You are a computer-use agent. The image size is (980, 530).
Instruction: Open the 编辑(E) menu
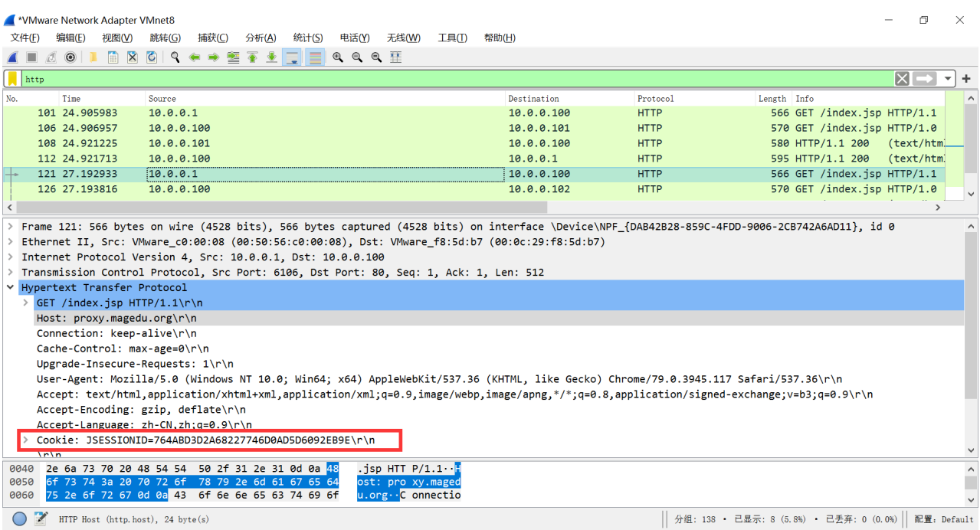(70, 38)
